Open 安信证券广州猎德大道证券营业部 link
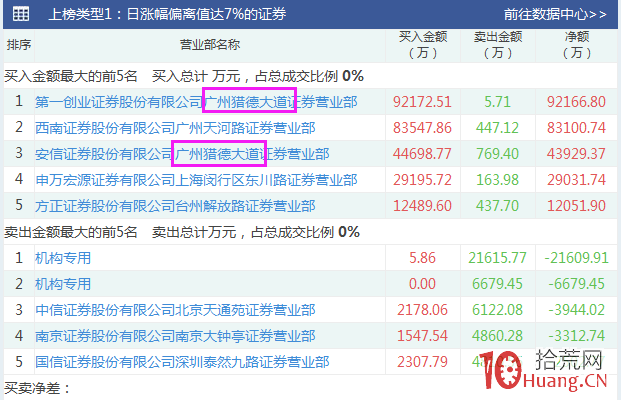 (182, 154)
